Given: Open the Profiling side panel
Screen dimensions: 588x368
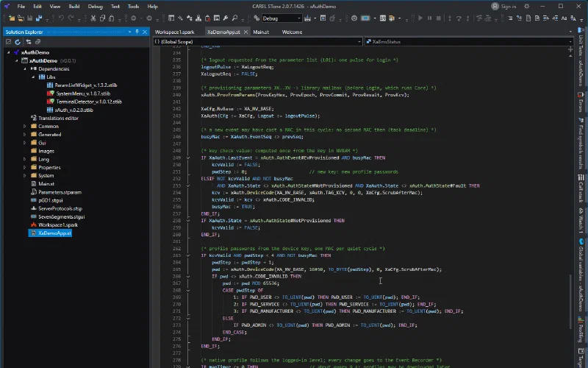Looking at the screenshot, I should click(581, 329).
